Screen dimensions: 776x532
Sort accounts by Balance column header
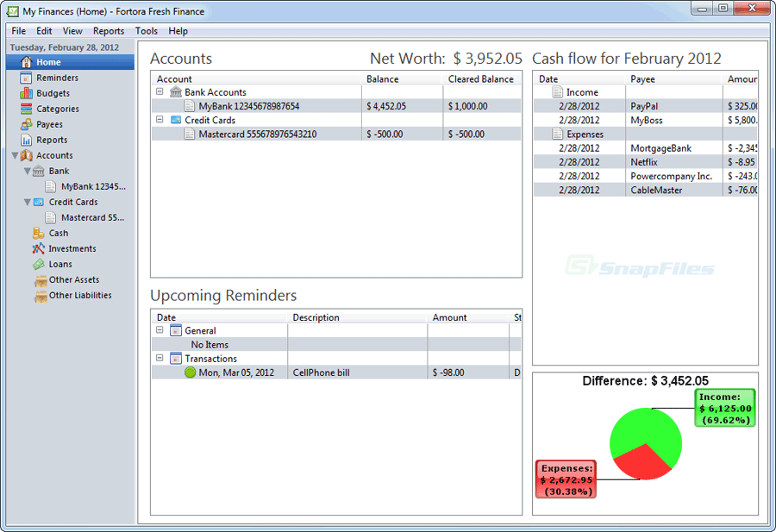pos(401,79)
